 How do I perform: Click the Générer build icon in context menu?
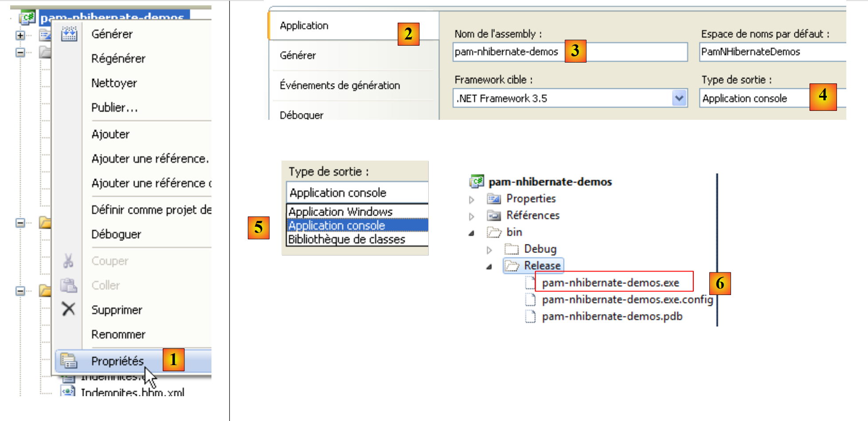(69, 34)
